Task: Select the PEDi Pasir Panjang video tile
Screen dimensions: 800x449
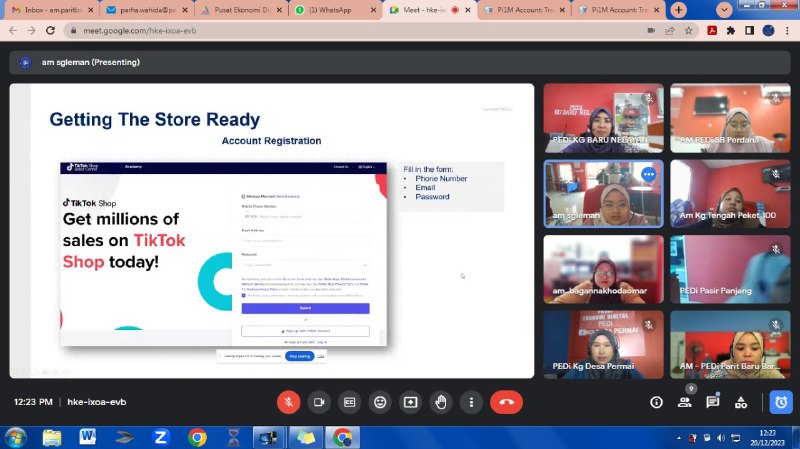Action: [730, 269]
